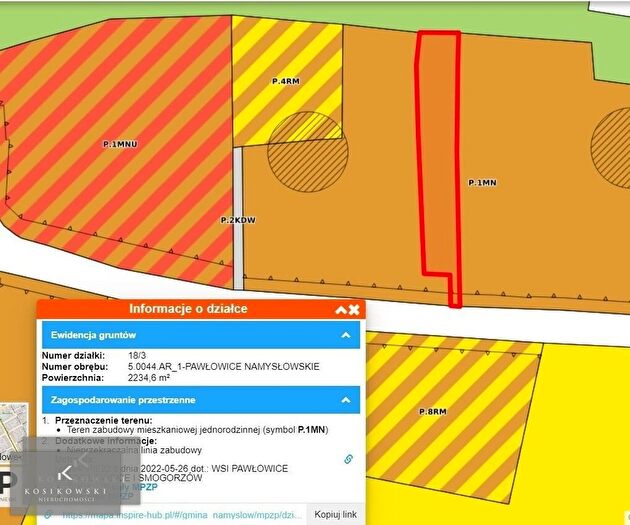Viewport: 630px width, 525px height.
Task: Click the hatched circle near P.4RM
Action: [x=308, y=152]
